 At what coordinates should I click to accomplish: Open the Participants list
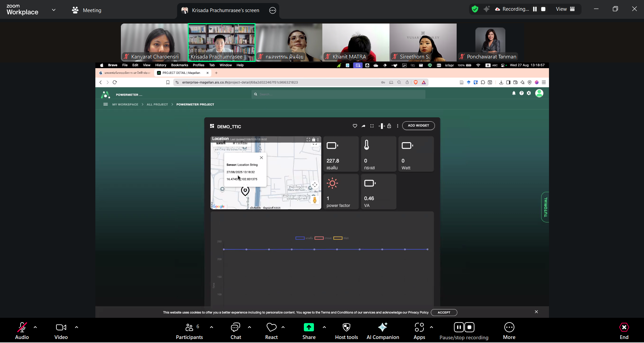(x=189, y=331)
